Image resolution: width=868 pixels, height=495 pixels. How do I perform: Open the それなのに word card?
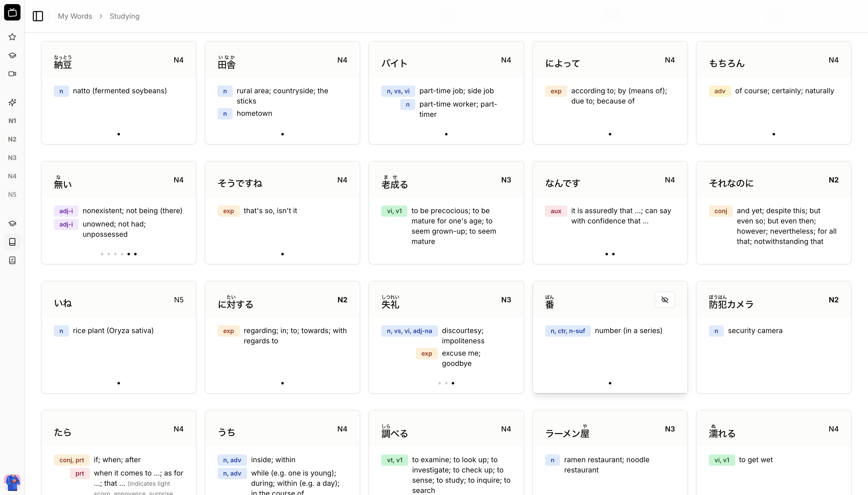point(773,212)
